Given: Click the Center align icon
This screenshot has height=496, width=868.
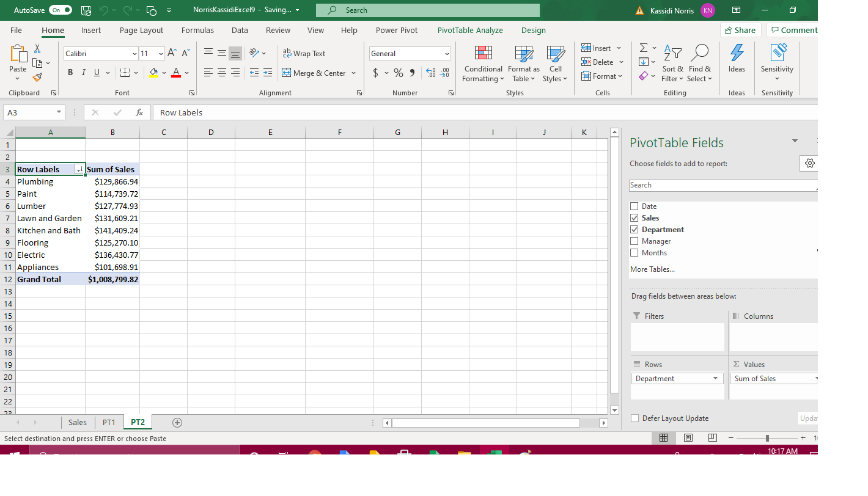Looking at the screenshot, I should [x=222, y=73].
